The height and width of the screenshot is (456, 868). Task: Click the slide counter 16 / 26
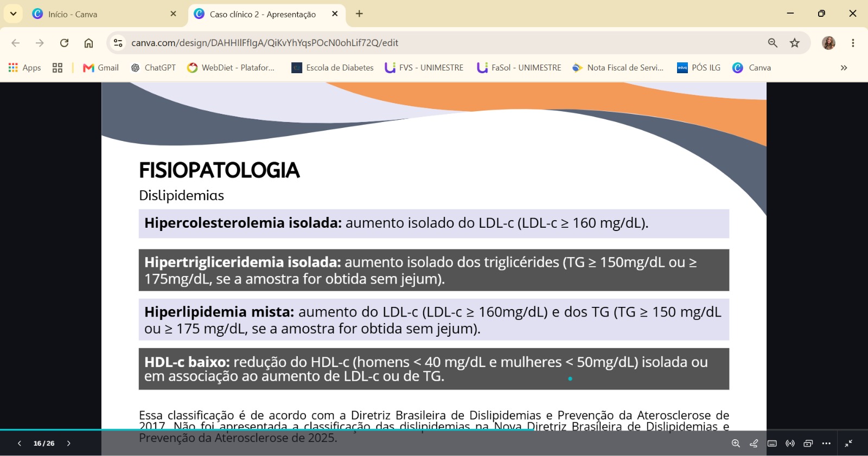click(x=44, y=444)
